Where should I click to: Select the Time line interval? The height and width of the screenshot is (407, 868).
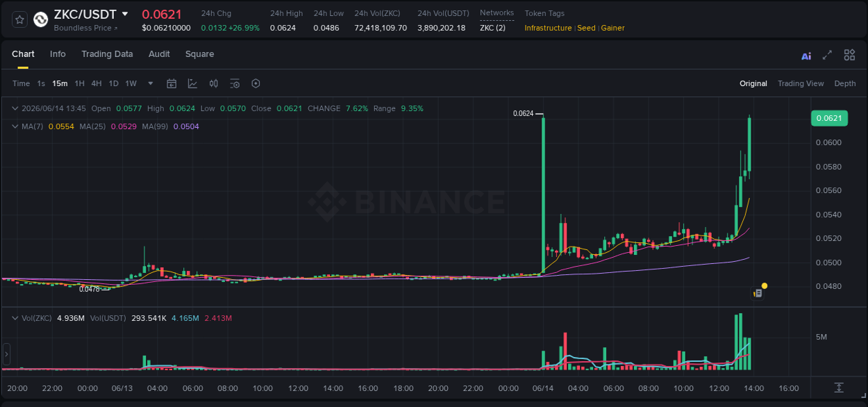coord(21,83)
